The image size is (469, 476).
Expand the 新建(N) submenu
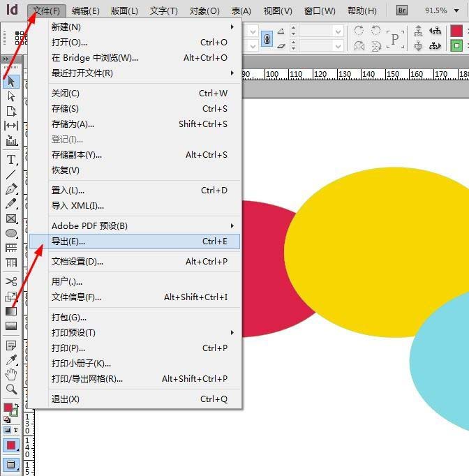click(x=232, y=27)
